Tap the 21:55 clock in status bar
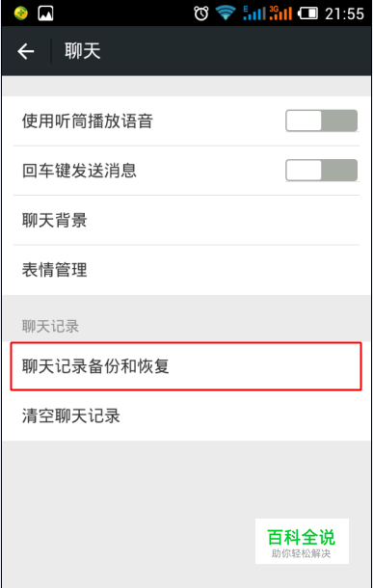 pyautogui.click(x=344, y=13)
